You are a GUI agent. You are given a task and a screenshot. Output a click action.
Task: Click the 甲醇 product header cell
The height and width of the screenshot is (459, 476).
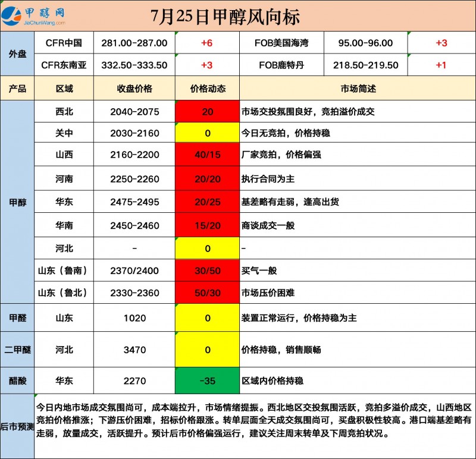(x=17, y=202)
